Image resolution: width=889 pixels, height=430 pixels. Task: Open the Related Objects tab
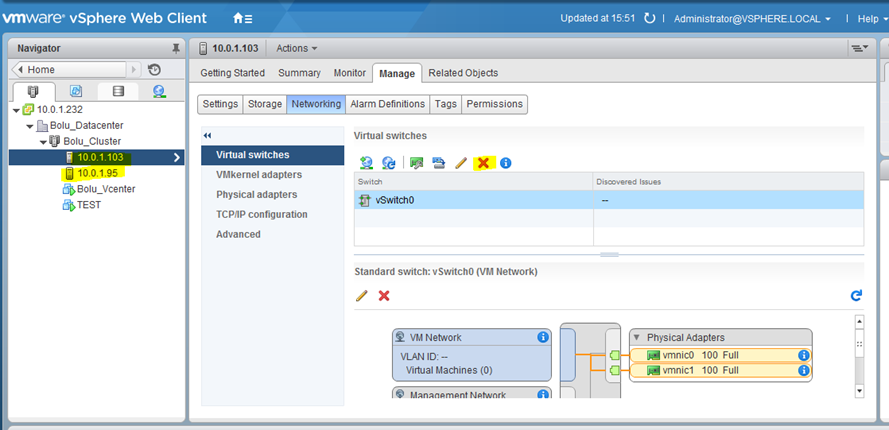[463, 73]
